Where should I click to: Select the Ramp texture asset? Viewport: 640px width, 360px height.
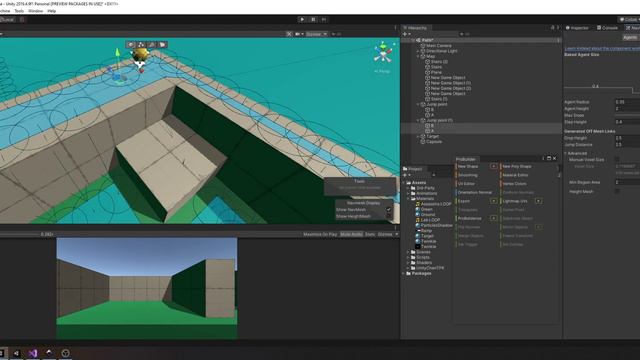(x=426, y=231)
